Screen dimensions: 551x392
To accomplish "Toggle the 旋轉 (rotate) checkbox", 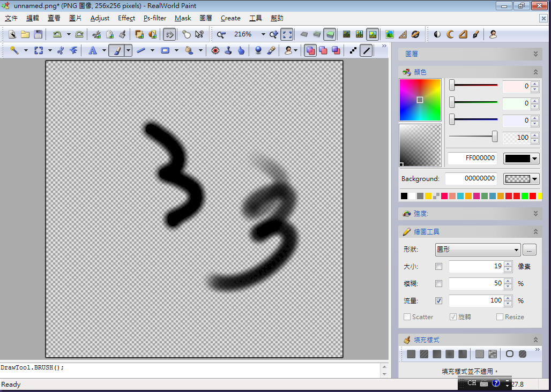I will [453, 317].
